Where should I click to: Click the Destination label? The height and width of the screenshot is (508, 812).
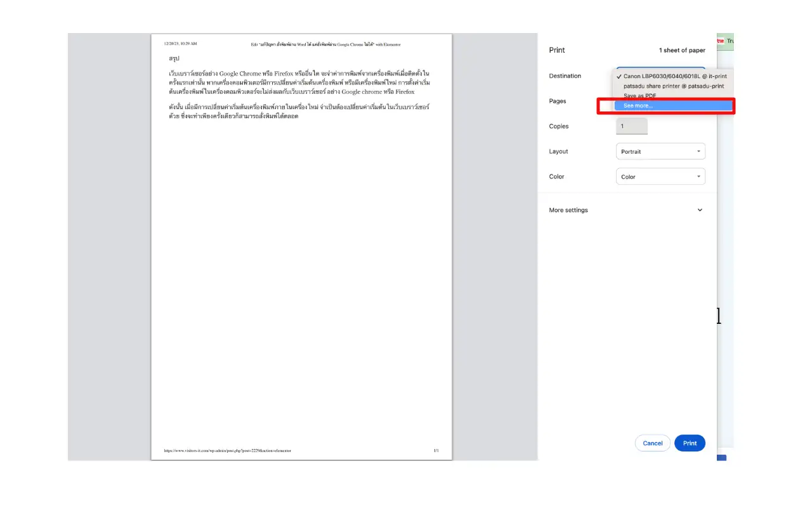coord(565,76)
